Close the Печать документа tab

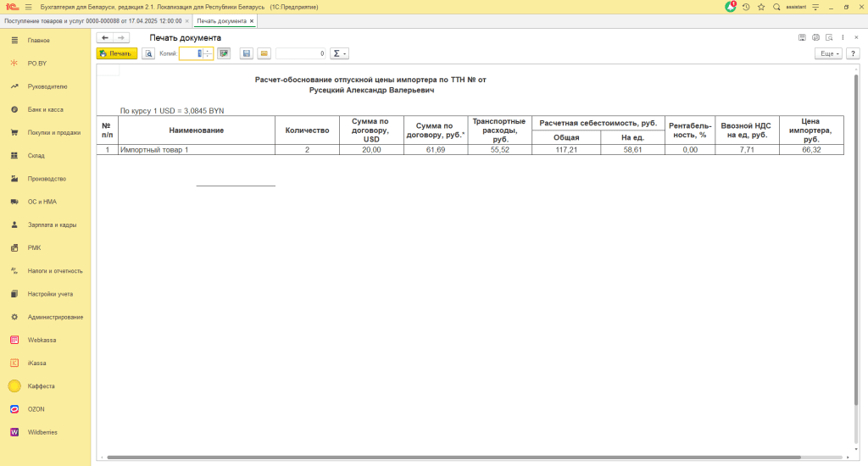[x=252, y=21]
